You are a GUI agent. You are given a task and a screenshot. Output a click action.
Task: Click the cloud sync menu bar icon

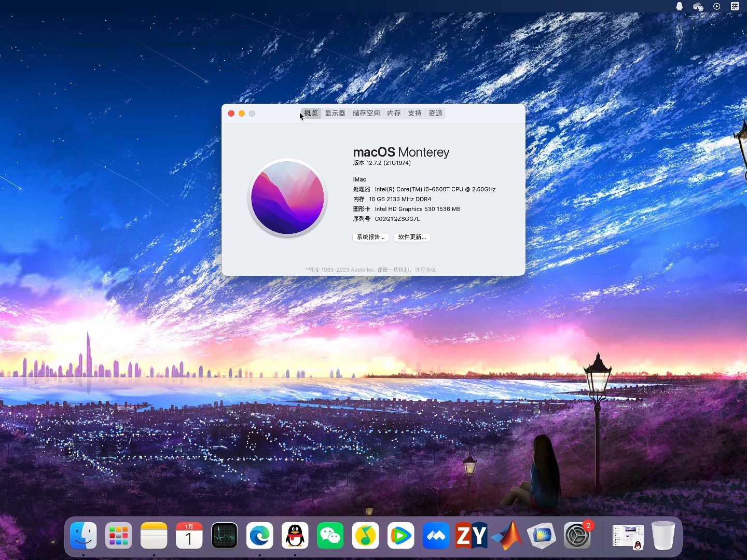[x=698, y=6]
